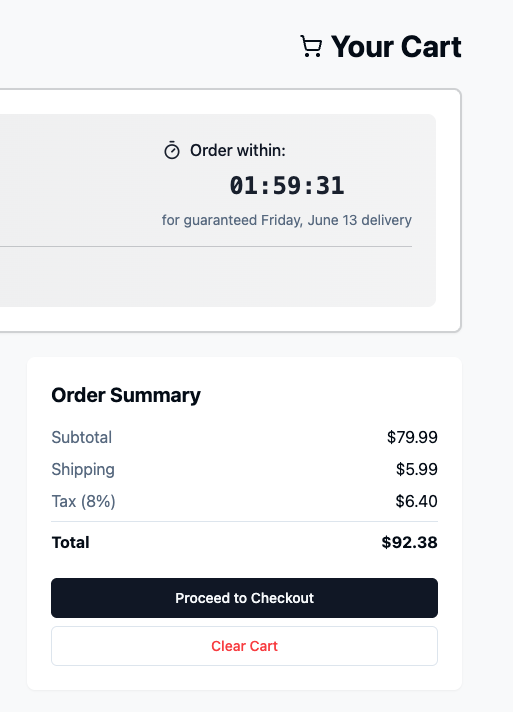Click the tax amount $6.40

pyautogui.click(x=416, y=501)
